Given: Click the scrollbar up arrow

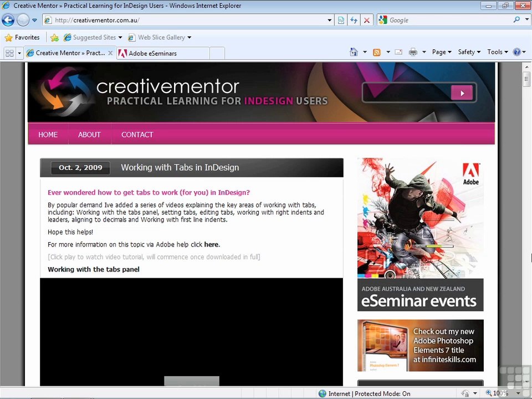Looking at the screenshot, I should [526, 66].
